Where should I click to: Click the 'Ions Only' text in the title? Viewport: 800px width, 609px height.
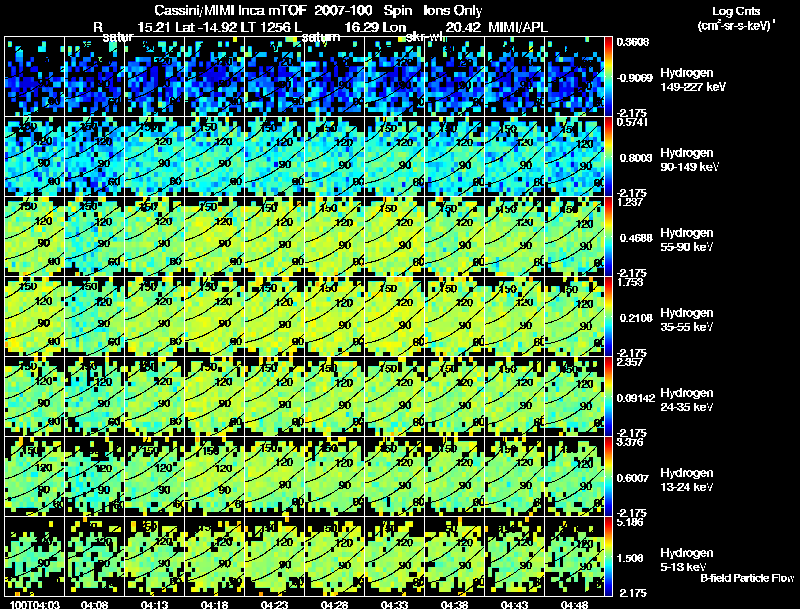(x=453, y=11)
